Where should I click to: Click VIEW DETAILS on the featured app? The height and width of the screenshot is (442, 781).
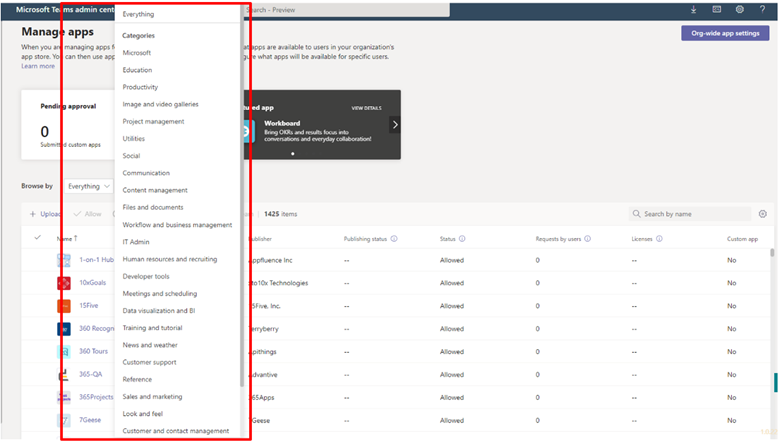367,108
